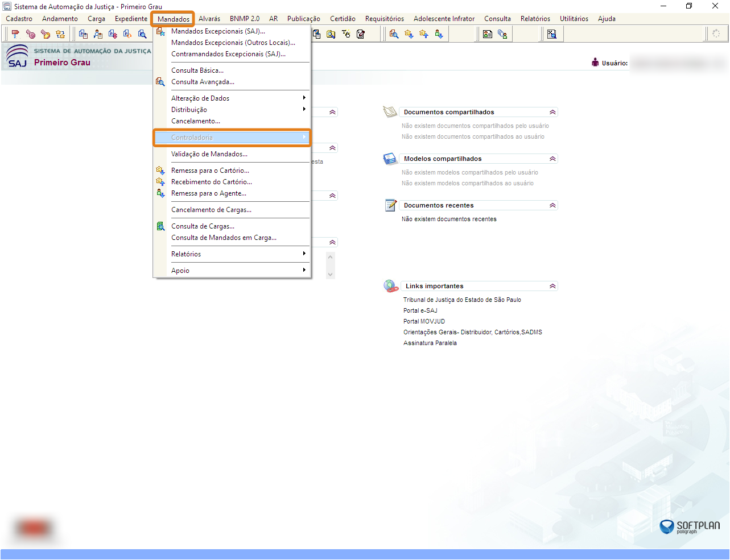Click the yellow box with blue down-arrow icon
This screenshot has height=560, width=730.
[x=409, y=34]
